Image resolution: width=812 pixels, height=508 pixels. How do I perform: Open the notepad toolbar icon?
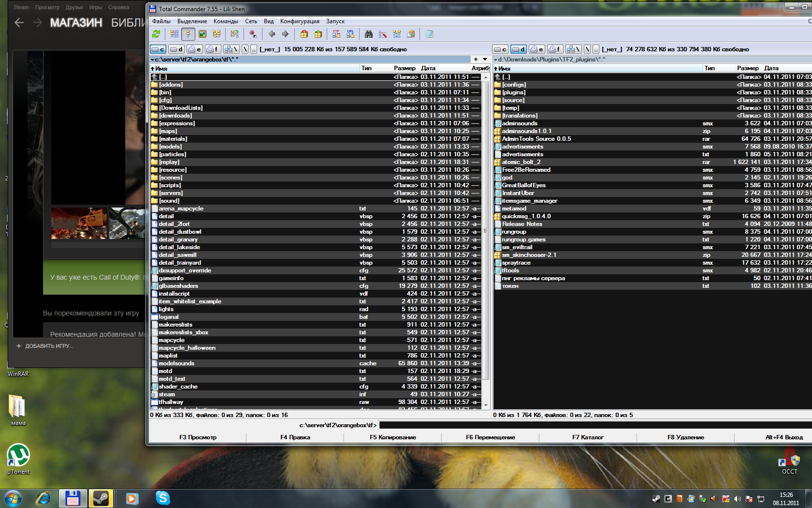[429, 34]
